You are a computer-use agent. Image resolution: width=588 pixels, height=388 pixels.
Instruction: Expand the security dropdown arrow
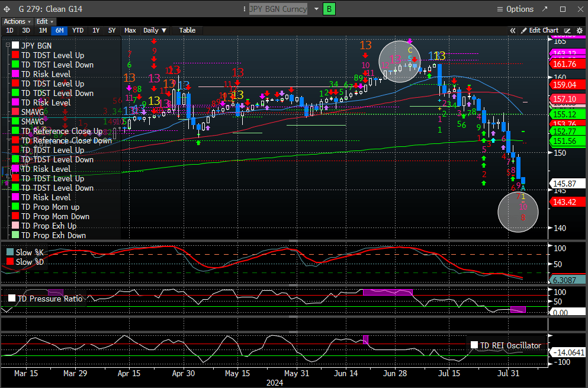pos(317,9)
